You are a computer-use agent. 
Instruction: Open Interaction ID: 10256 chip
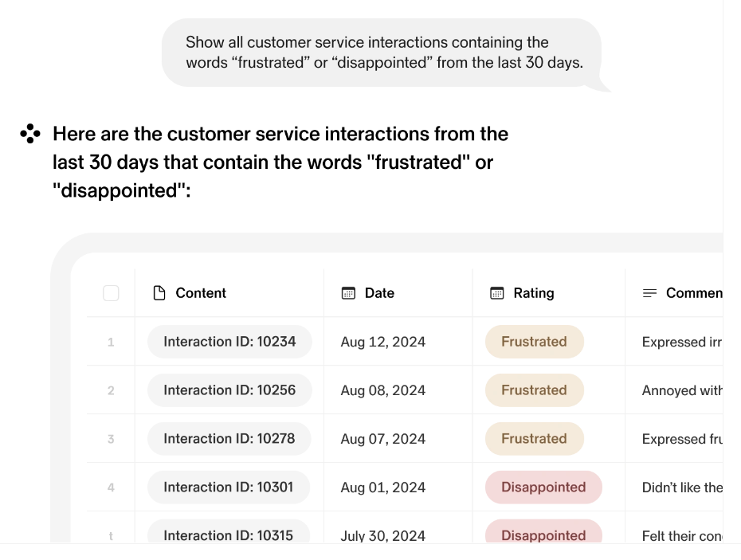229,390
